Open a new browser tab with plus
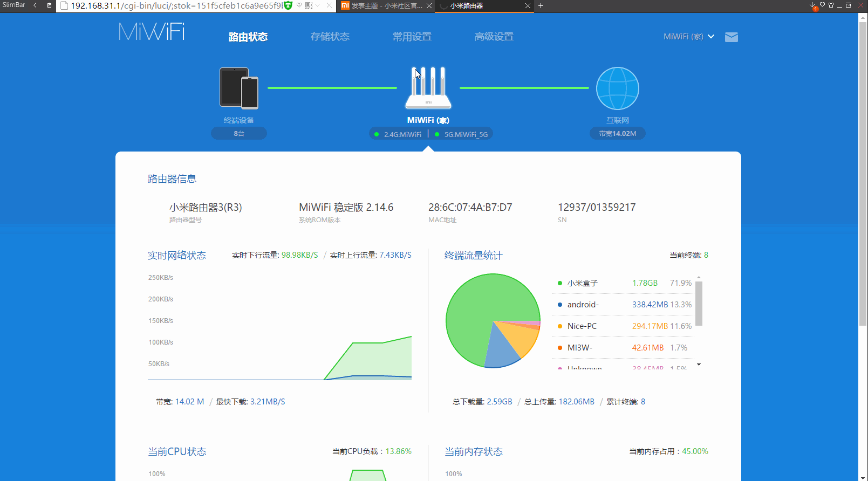 point(541,6)
